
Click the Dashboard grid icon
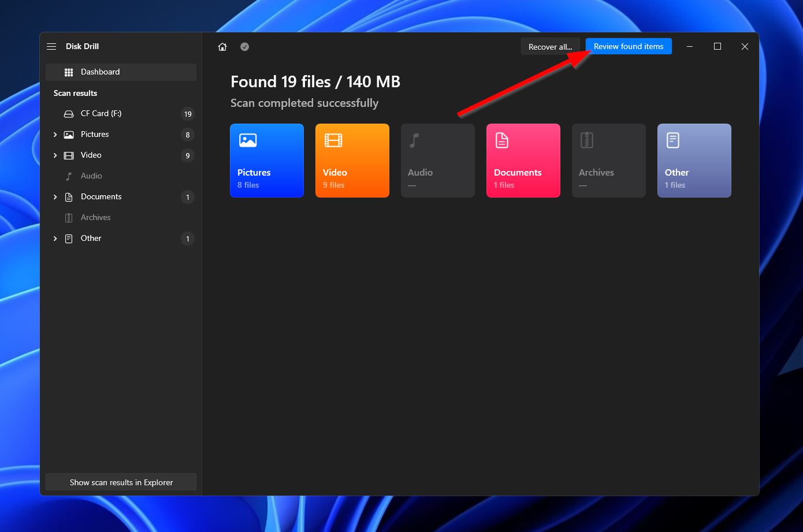69,72
